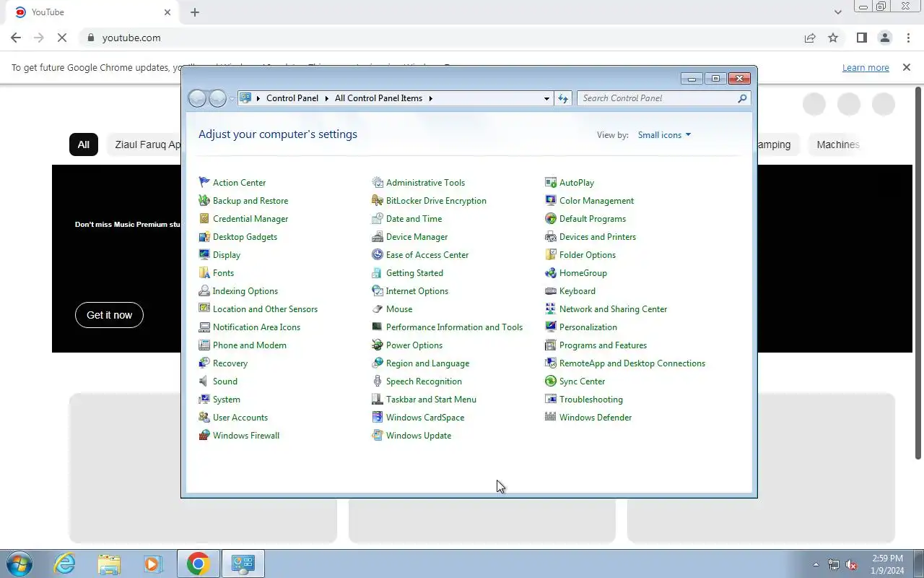The width and height of the screenshot is (924, 578).
Task: Select the Machines filter chip on YouTube
Action: (838, 144)
